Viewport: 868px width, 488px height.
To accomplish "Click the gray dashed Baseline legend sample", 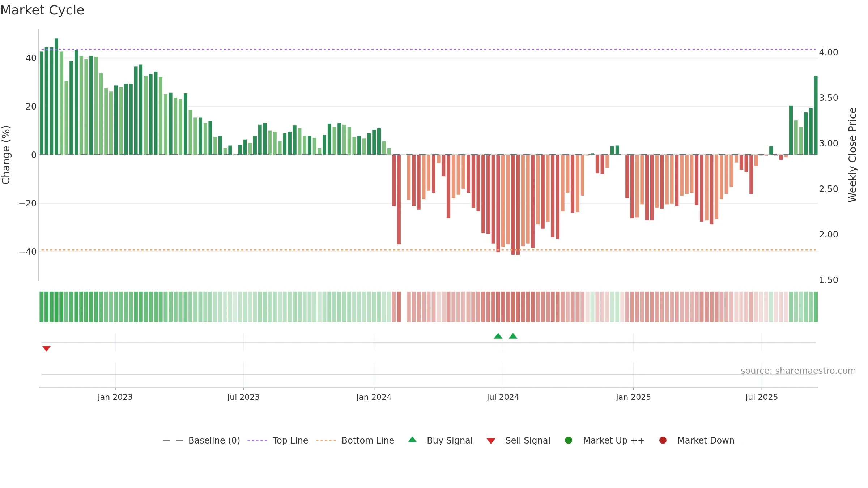I will 173,440.
